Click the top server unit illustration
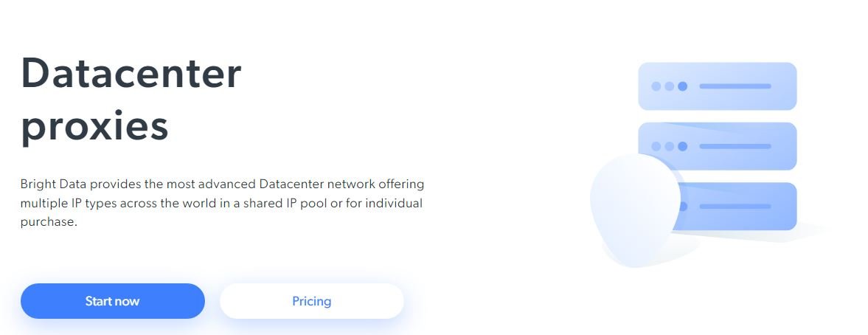Viewport: 868px width, 335px height. click(x=717, y=86)
